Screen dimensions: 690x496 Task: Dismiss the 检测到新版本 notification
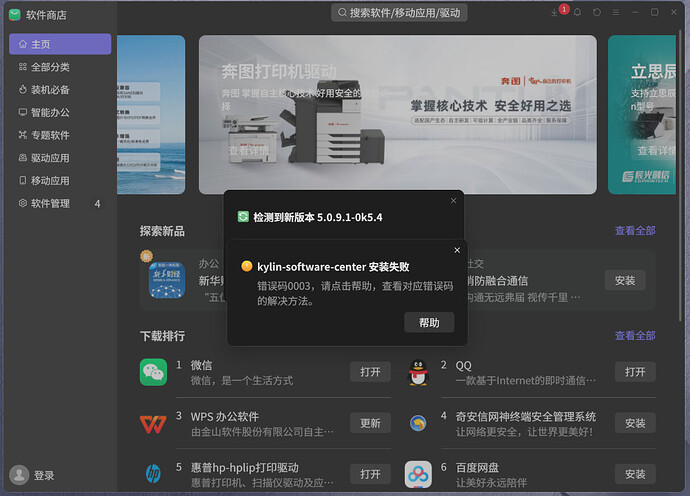pos(453,201)
